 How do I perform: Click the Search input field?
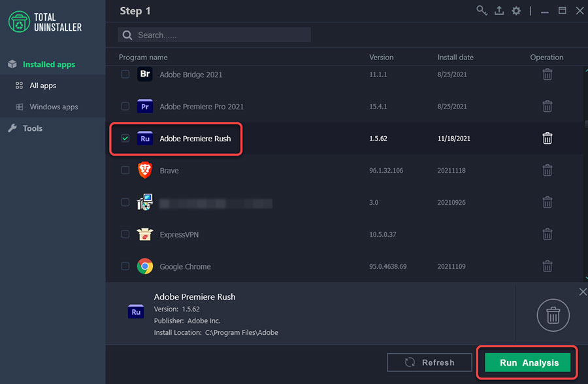pyautogui.click(x=214, y=35)
